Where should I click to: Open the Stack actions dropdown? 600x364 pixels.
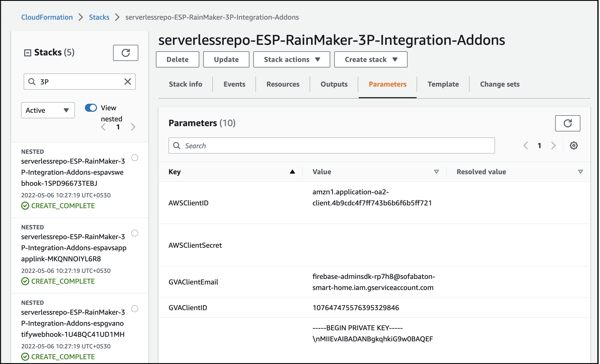click(292, 59)
